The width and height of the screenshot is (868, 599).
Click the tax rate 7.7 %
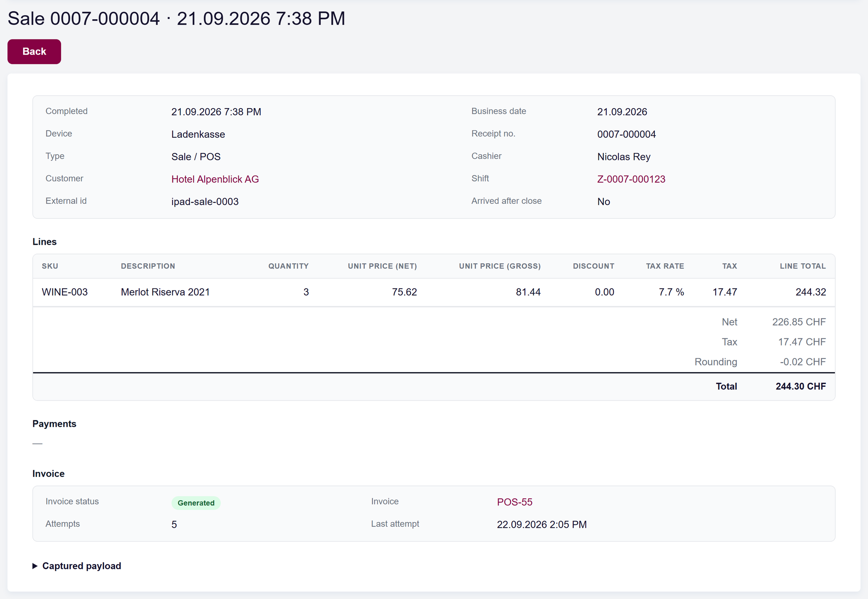click(x=671, y=292)
